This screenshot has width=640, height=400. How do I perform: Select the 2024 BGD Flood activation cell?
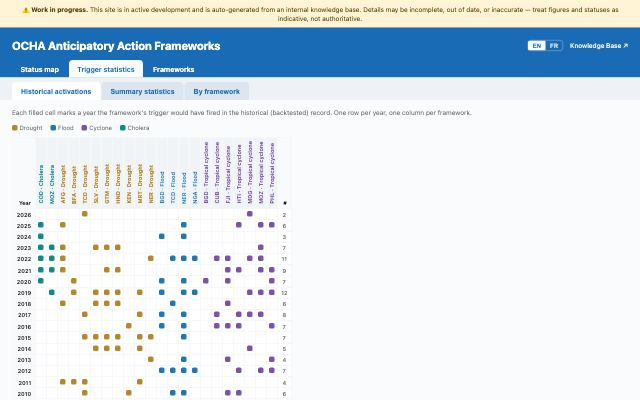pos(162,236)
